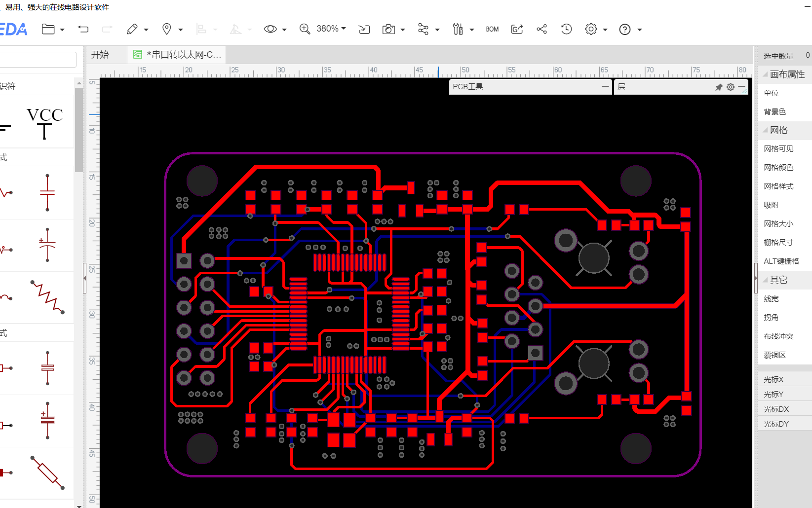Image resolution: width=812 pixels, height=508 pixels.
Task: Click the magnifier zoom-in icon
Action: coord(305,29)
